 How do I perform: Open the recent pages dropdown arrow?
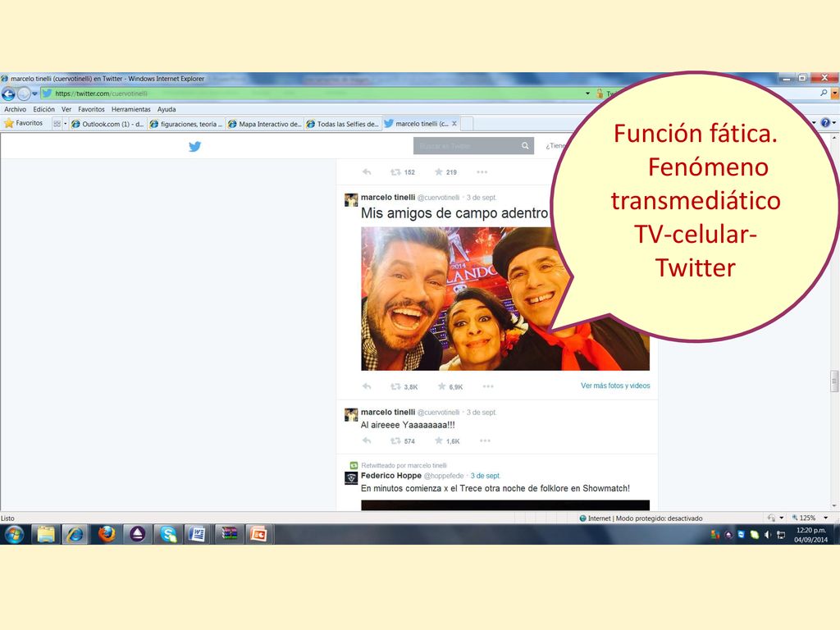[x=34, y=94]
